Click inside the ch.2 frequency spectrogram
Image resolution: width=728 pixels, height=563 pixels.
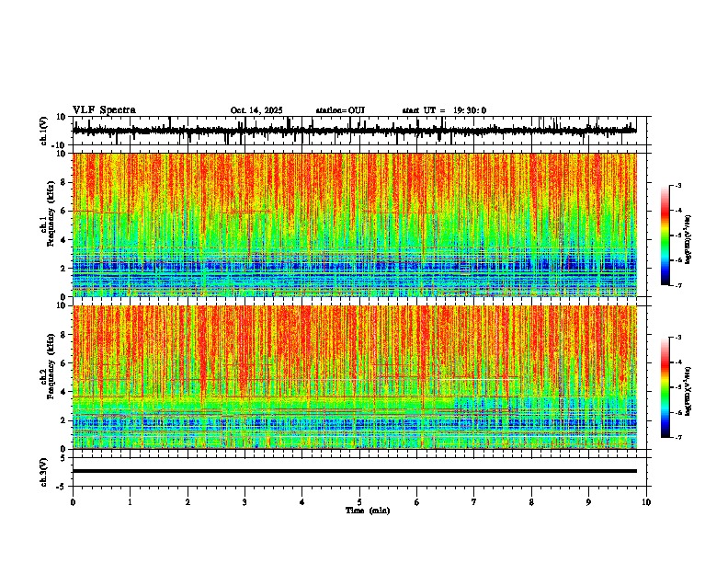coord(354,377)
